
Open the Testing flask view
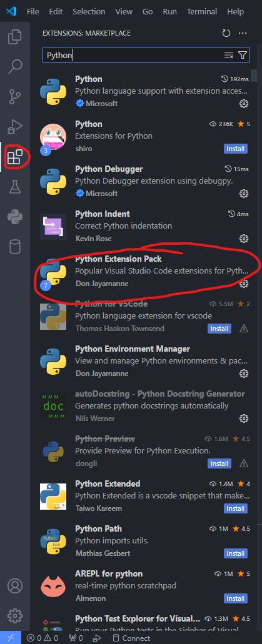(15, 187)
